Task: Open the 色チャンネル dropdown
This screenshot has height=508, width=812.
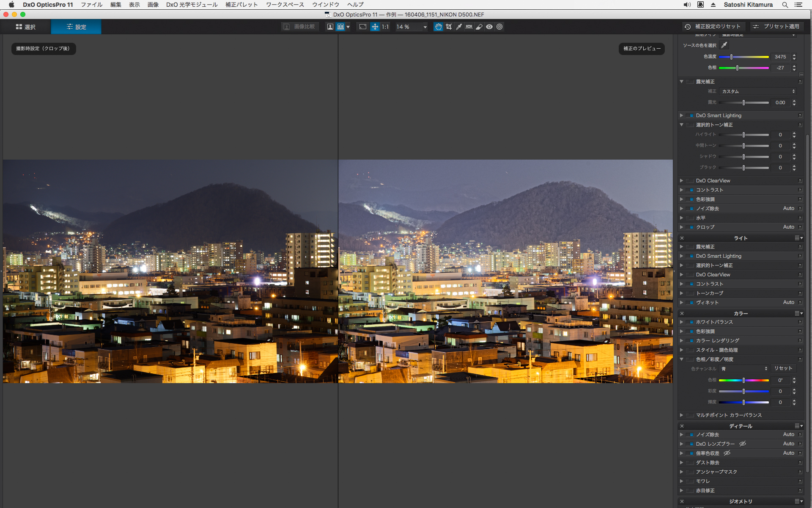Action: coord(744,369)
